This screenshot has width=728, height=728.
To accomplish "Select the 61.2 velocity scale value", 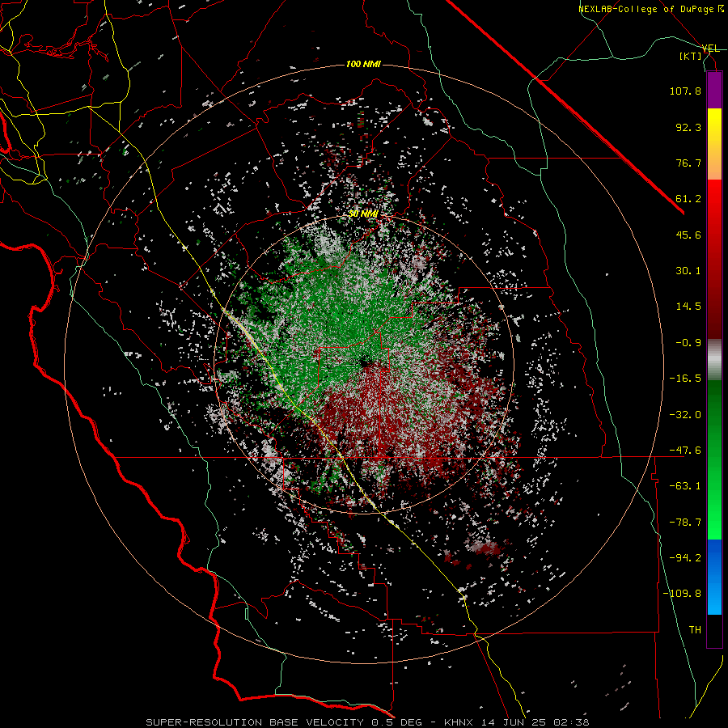I will pyautogui.click(x=688, y=199).
